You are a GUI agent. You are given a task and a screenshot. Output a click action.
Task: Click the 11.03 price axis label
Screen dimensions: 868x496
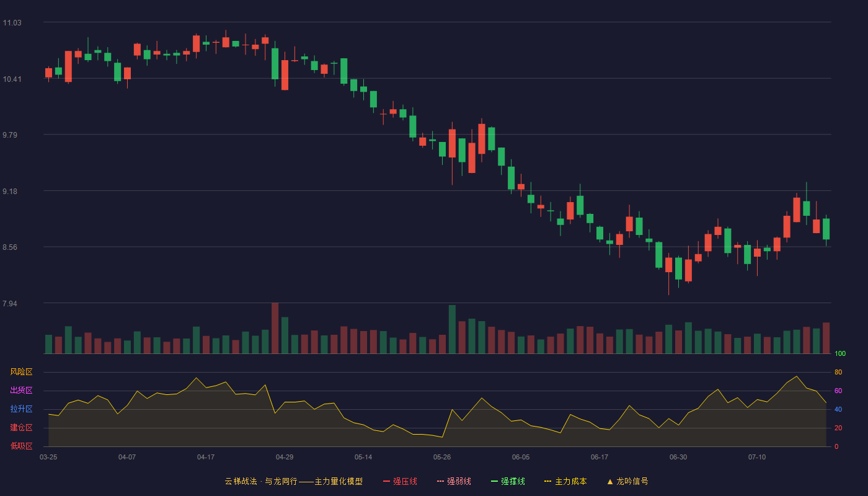click(12, 23)
